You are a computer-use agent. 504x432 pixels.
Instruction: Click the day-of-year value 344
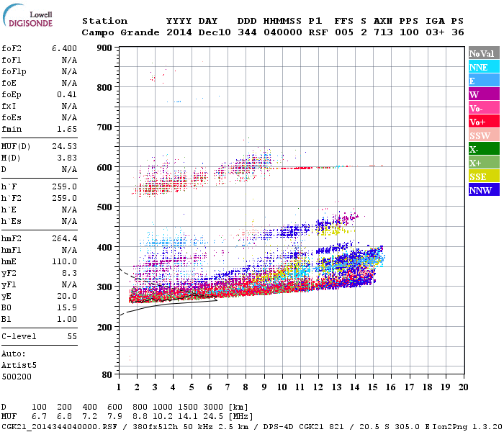coord(247,32)
